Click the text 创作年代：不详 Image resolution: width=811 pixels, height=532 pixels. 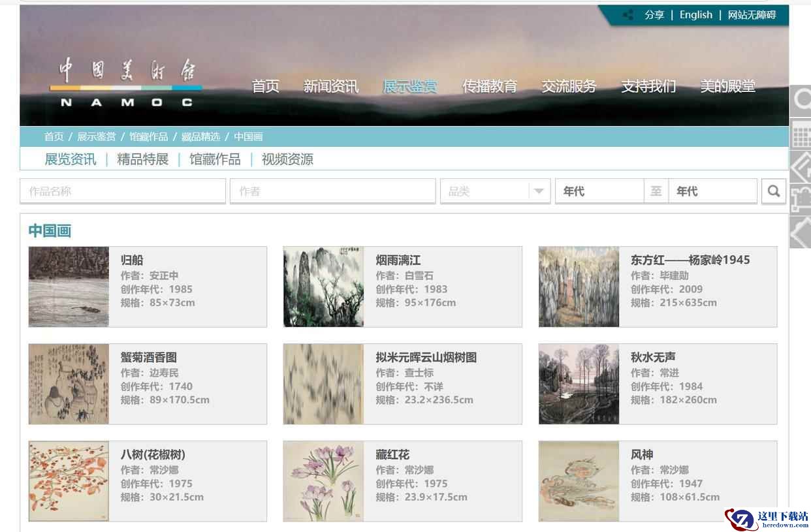tap(409, 386)
